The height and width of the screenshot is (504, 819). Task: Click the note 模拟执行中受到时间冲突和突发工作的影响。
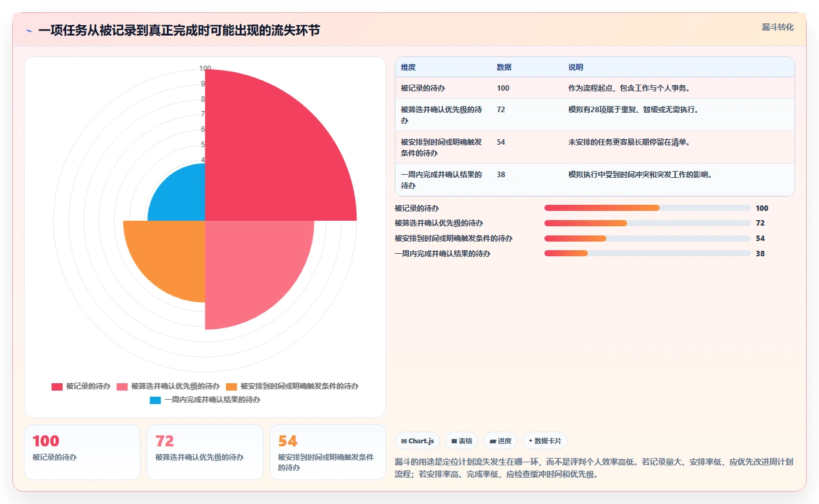click(640, 175)
